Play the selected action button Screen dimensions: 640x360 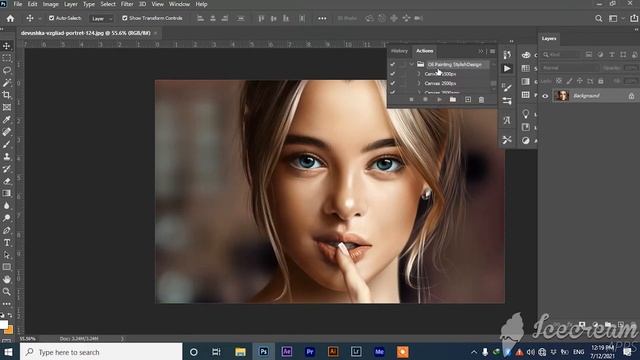tap(439, 100)
